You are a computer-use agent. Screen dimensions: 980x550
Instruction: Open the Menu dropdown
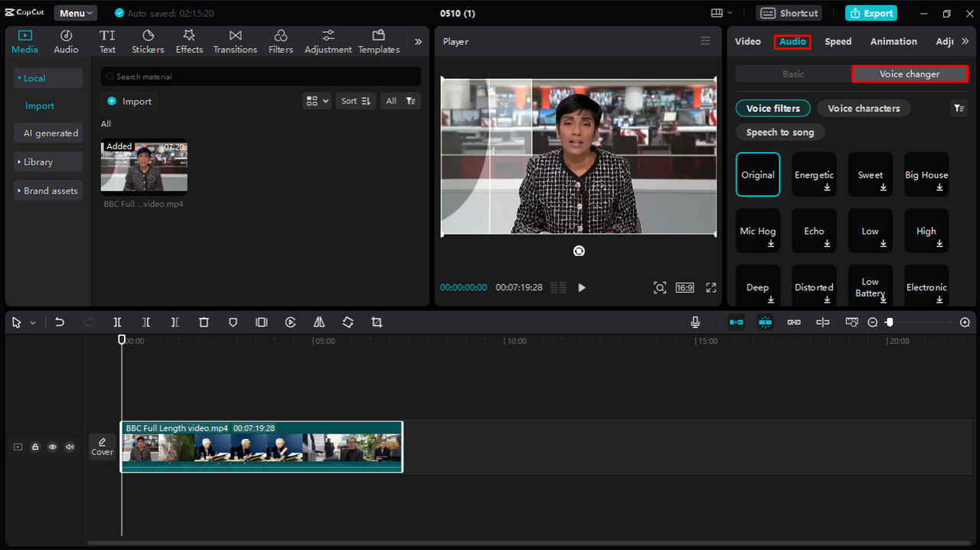[x=76, y=13]
